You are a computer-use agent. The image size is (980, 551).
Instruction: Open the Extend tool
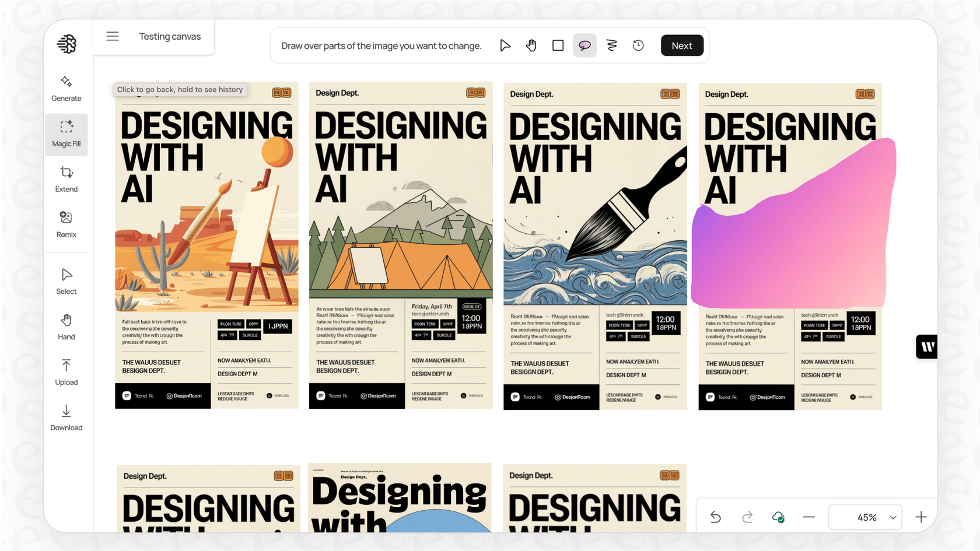(x=66, y=180)
